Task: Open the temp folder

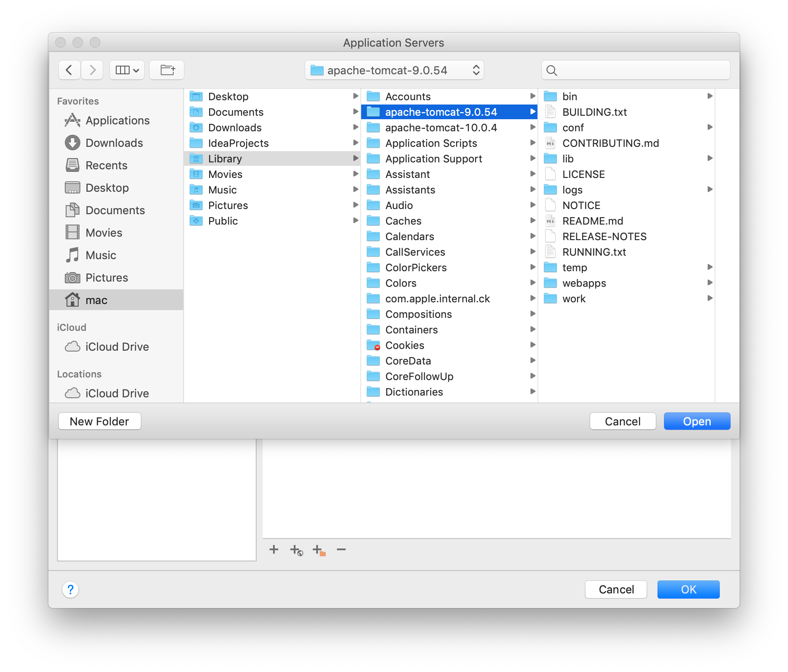Action: pyautogui.click(x=627, y=267)
